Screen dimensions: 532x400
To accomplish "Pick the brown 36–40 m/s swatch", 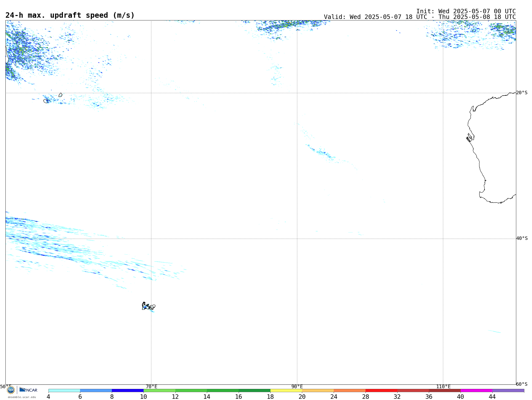I will coord(445,391).
